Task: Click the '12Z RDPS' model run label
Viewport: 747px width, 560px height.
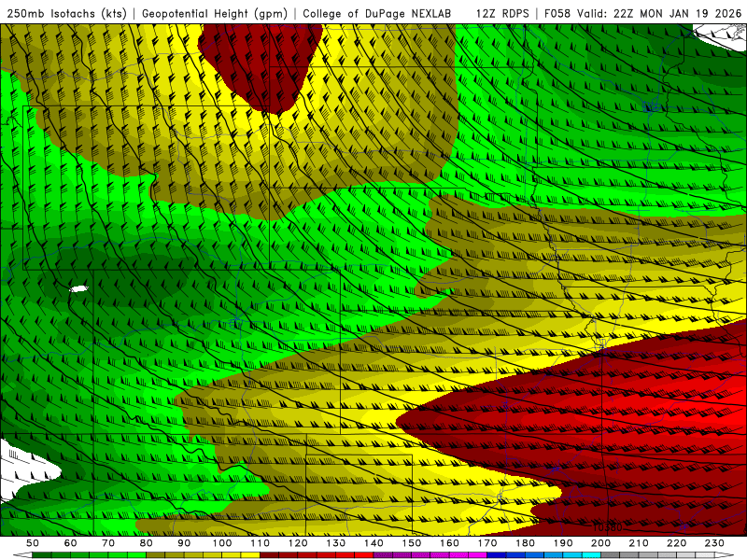Action: 502,13
